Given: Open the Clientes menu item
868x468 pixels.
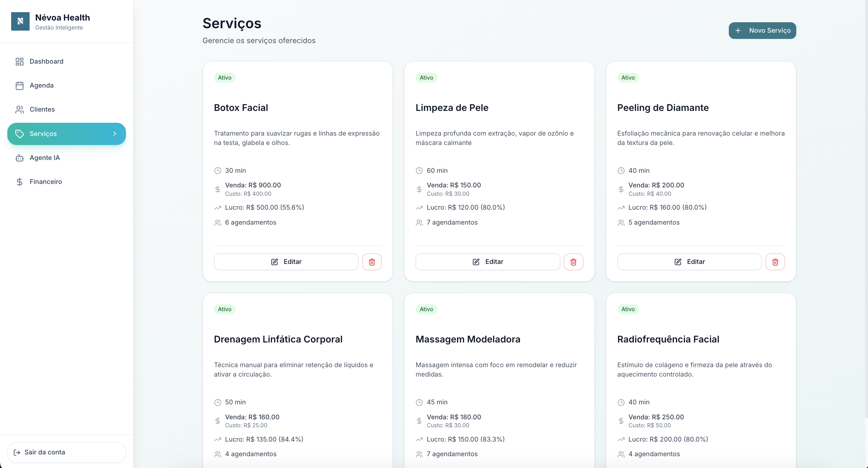Looking at the screenshot, I should (x=42, y=110).
